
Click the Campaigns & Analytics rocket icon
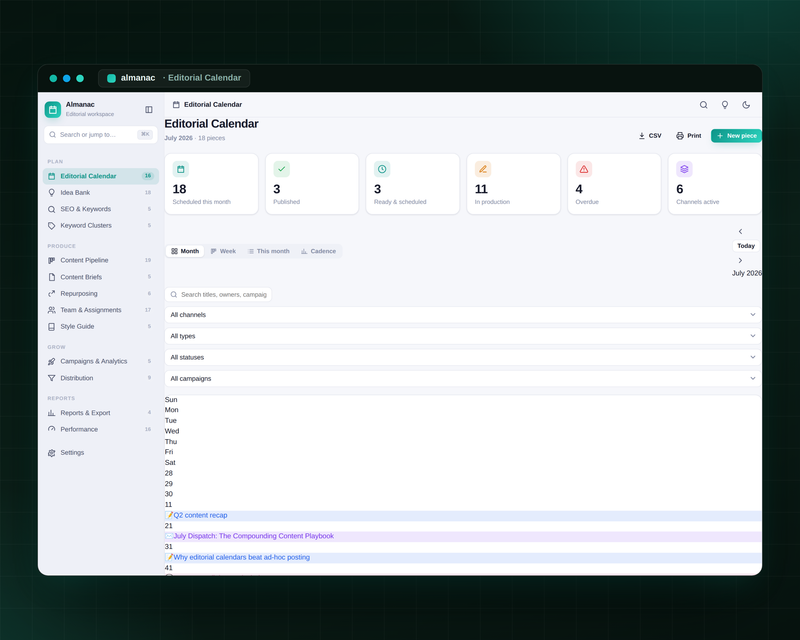tap(52, 361)
